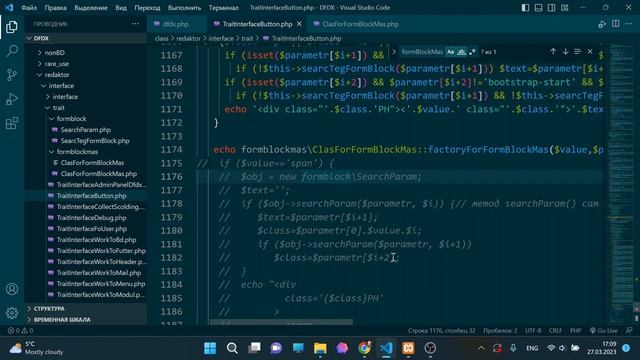The image size is (640, 360).
Task: Click the editor minimap
Action: [620, 183]
